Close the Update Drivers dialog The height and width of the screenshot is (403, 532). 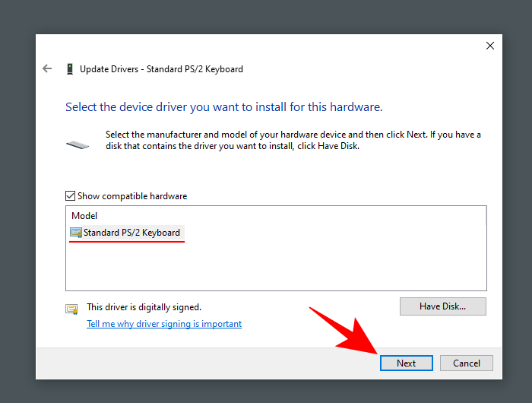[490, 46]
